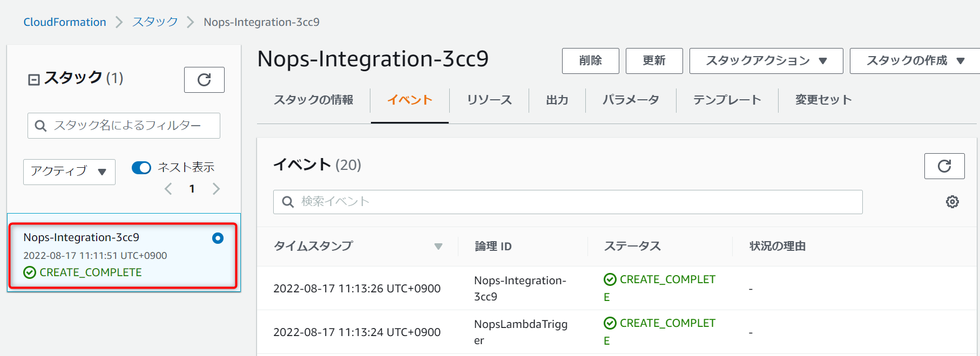The height and width of the screenshot is (356, 980).
Task: Switch to the リソース tab
Action: pyautogui.click(x=489, y=100)
